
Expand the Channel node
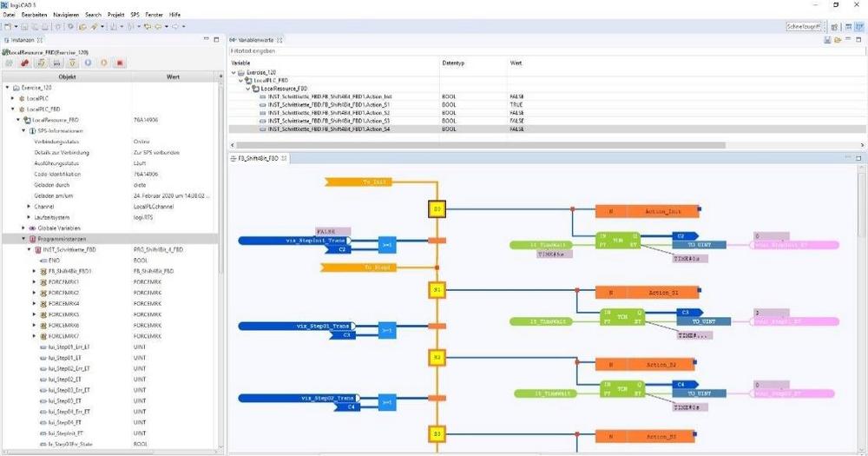coord(29,207)
